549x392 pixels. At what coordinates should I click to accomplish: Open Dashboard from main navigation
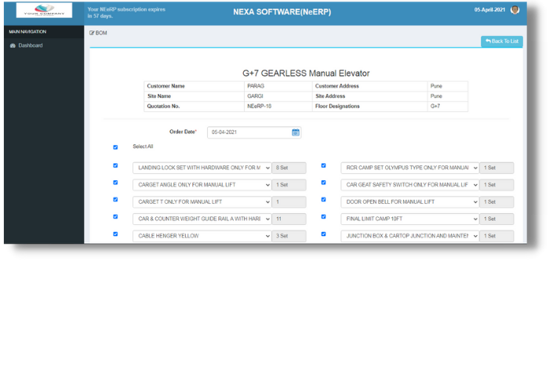31,45
